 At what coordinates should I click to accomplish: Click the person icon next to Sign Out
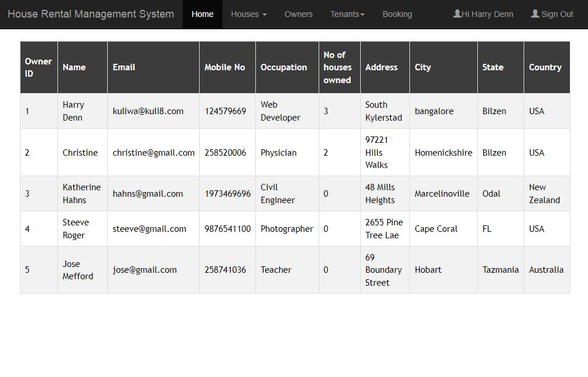535,14
